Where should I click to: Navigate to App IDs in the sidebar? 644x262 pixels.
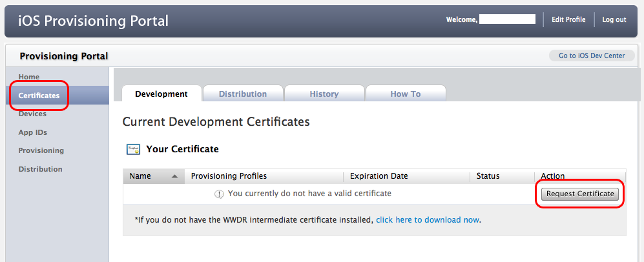coord(32,132)
